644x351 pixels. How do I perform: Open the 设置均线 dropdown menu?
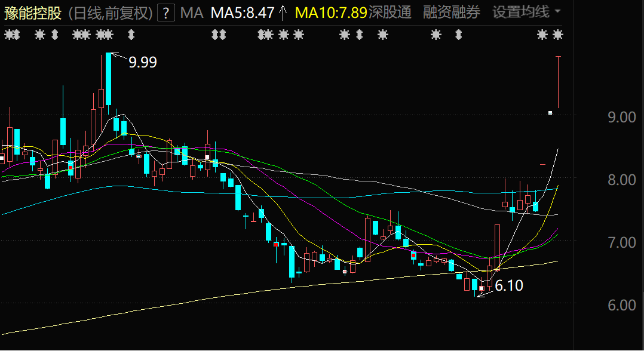point(520,12)
